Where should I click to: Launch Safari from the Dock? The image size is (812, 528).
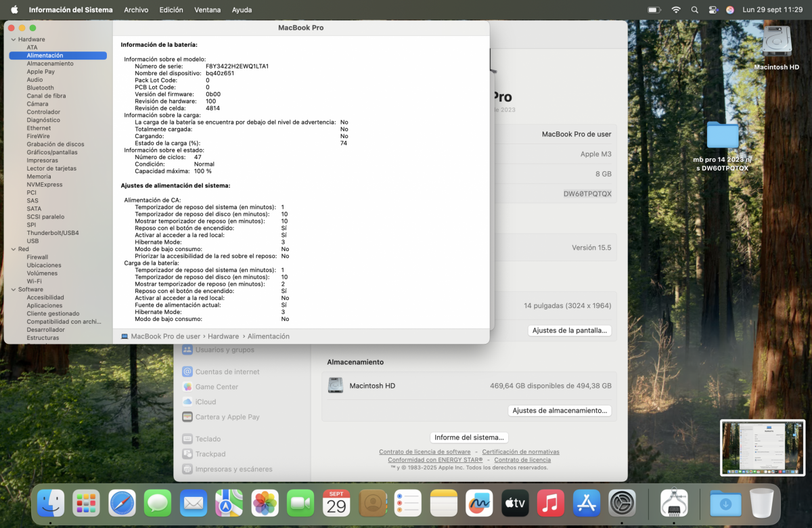click(122, 503)
